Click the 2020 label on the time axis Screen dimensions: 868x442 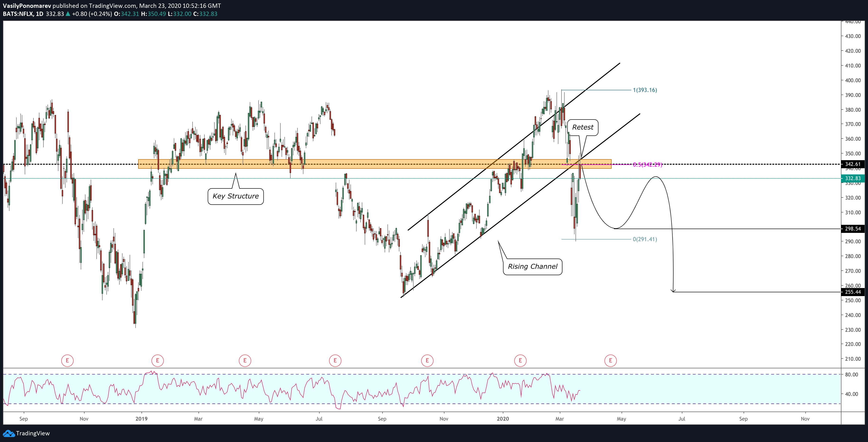[x=503, y=419]
